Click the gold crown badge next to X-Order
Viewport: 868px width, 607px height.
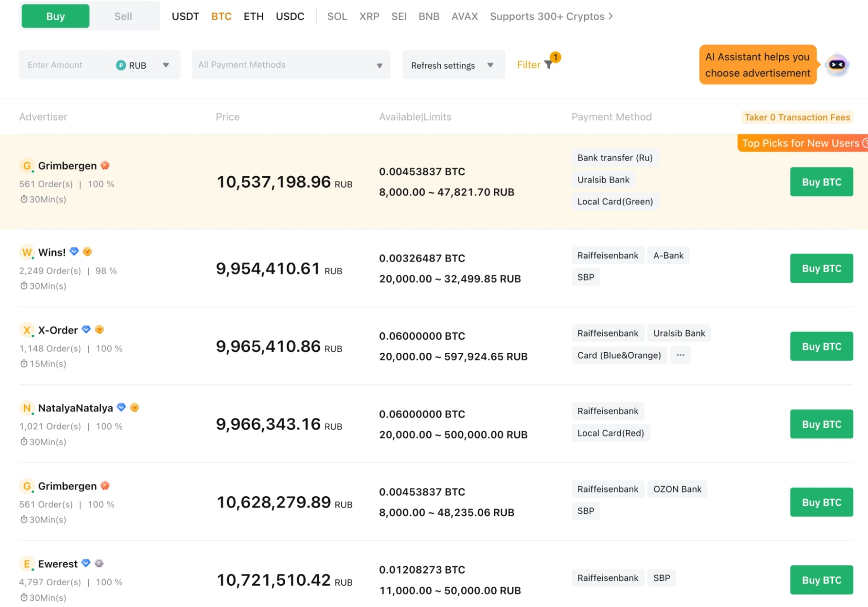click(x=99, y=329)
